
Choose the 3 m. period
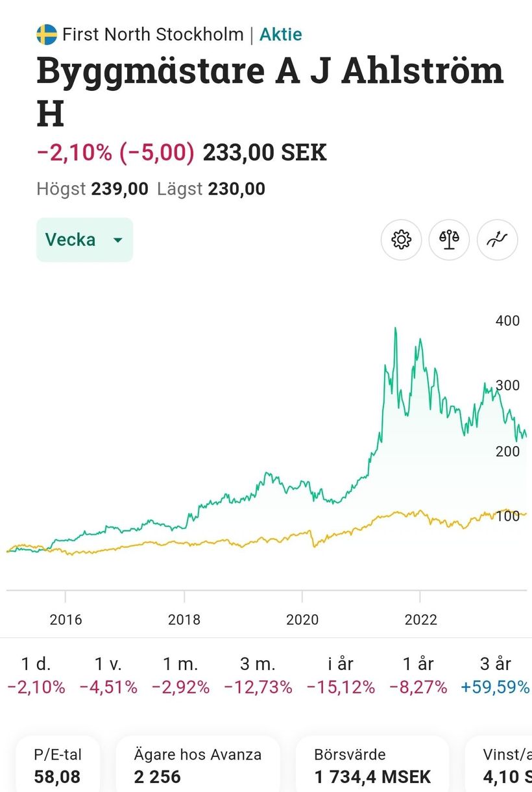(x=258, y=674)
